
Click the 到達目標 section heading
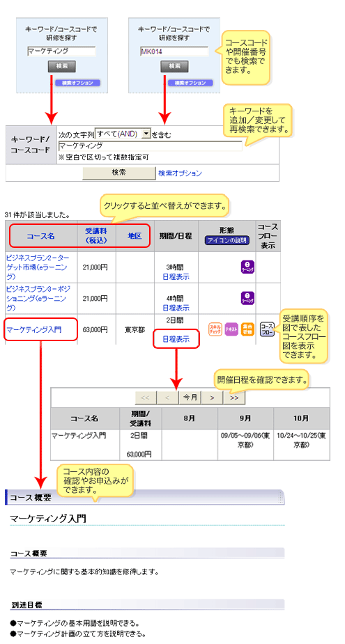pyautogui.click(x=26, y=605)
